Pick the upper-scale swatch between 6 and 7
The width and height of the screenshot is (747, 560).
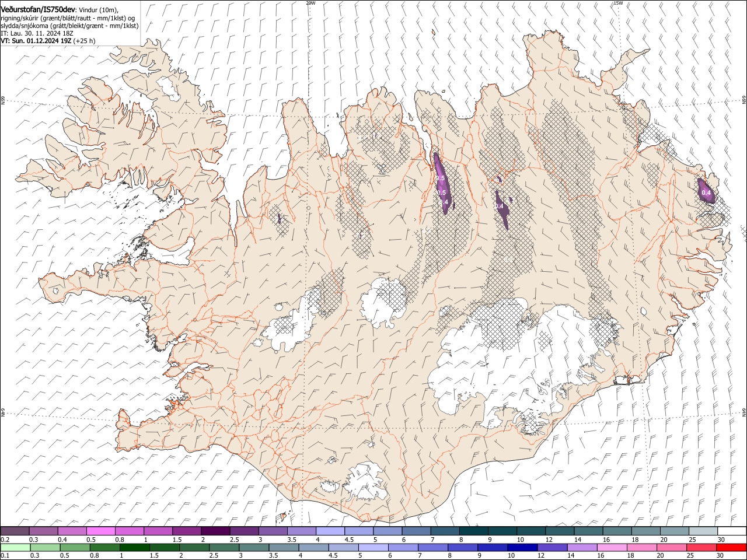[416, 531]
